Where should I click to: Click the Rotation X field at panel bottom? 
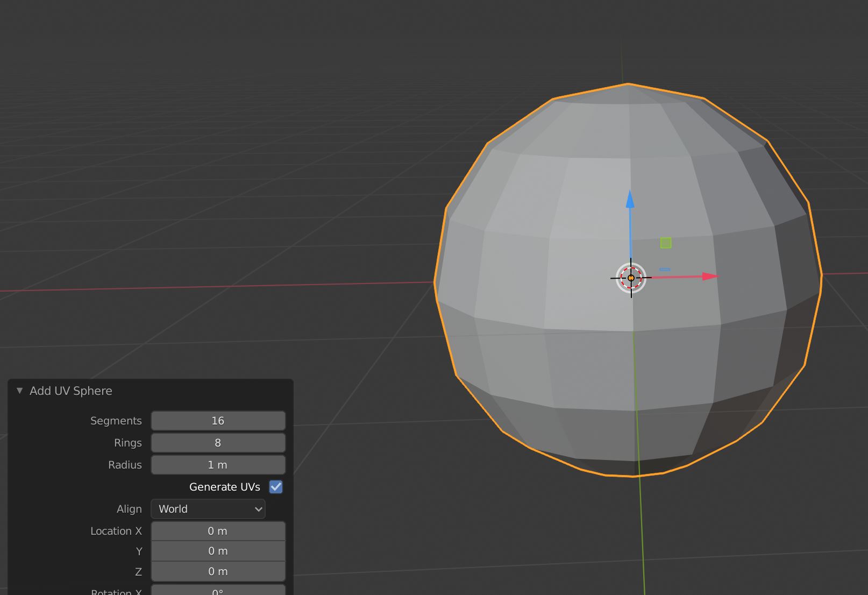[x=218, y=591]
